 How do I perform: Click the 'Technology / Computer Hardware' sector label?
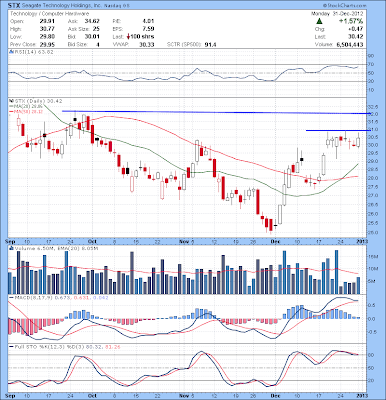pos(49,14)
